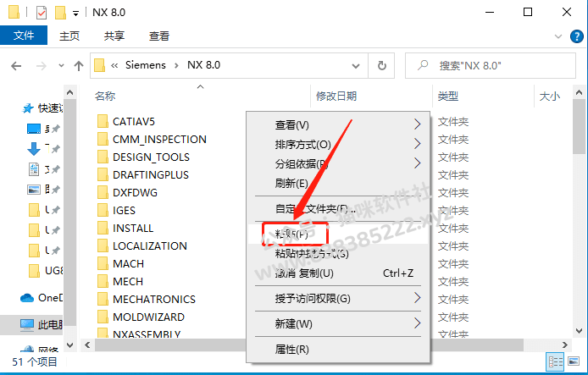This screenshot has height=375, width=588.
Task: Click the file list vertical scrollbar thumb
Action: (x=579, y=127)
